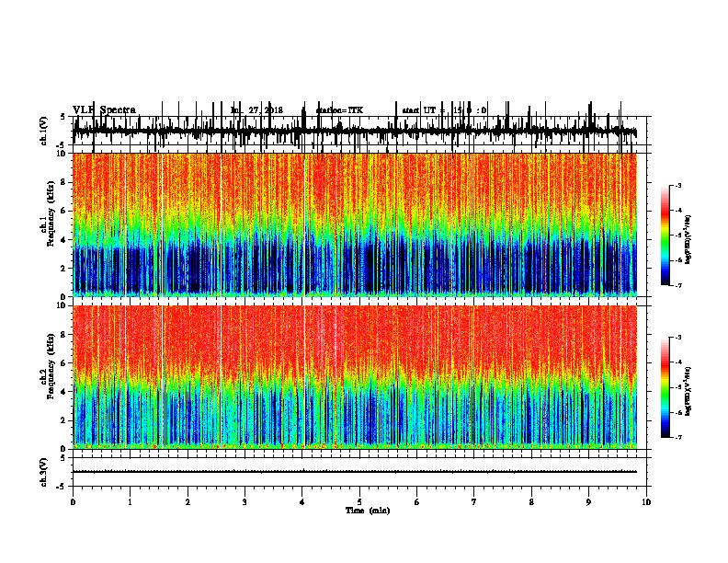Click the "9" tick on time axis
This screenshot has height=563, width=728.
(x=588, y=502)
